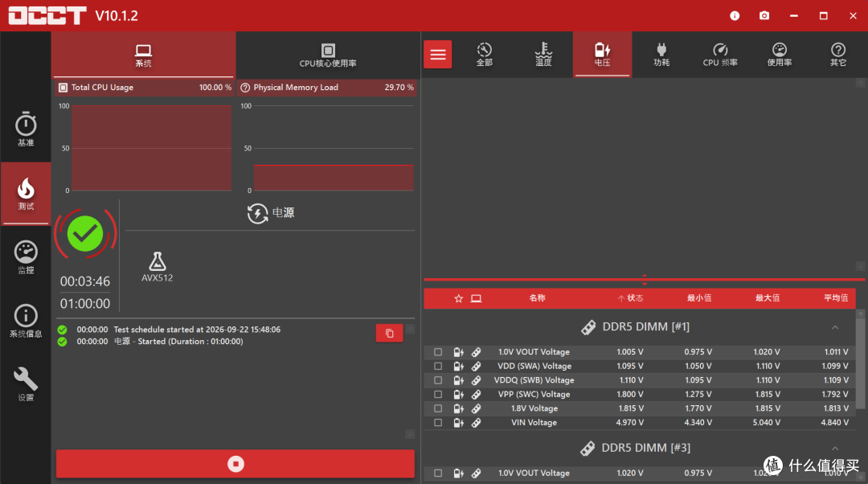This screenshot has height=484, width=868.
Task: Show CPU 频率 tab
Action: (720, 55)
